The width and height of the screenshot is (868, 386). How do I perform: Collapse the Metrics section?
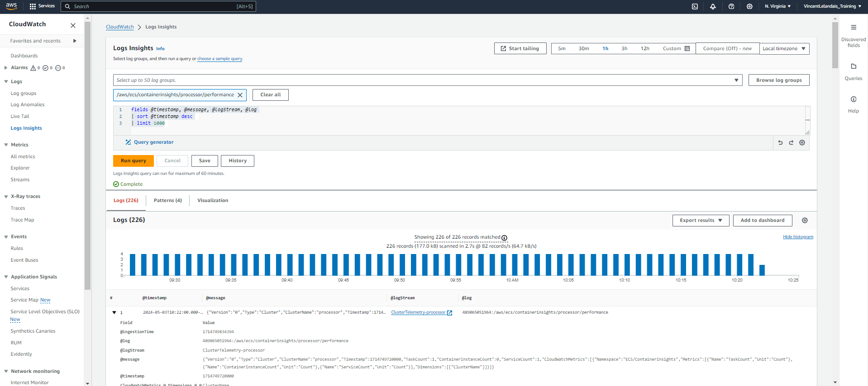6,145
